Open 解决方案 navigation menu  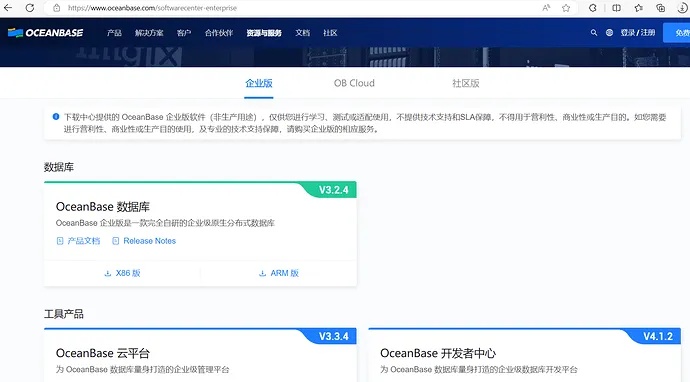(x=149, y=33)
